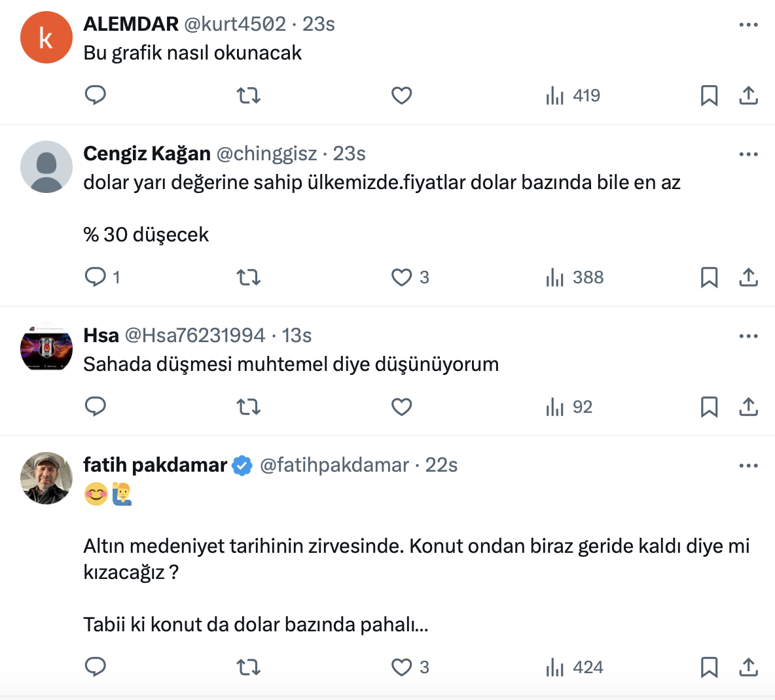The height and width of the screenshot is (700, 775).
Task: Repost fatih pakdamar's tweet
Action: pyautogui.click(x=249, y=667)
